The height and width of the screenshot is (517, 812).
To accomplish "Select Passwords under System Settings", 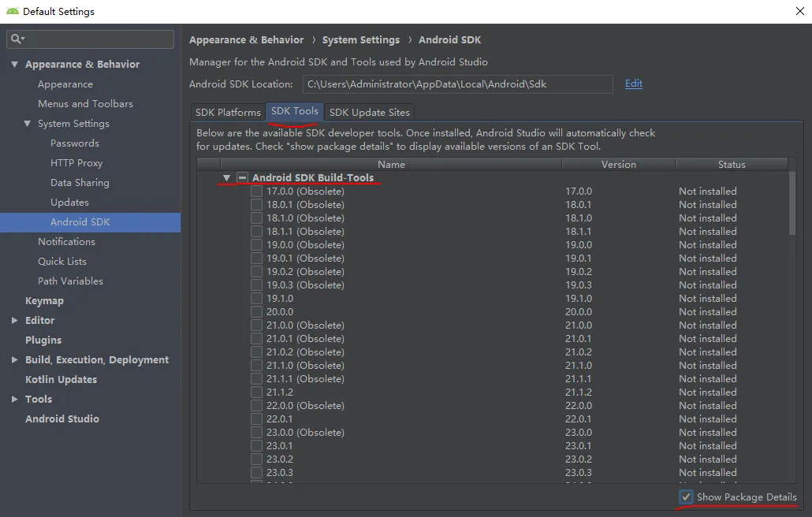I will 75,143.
